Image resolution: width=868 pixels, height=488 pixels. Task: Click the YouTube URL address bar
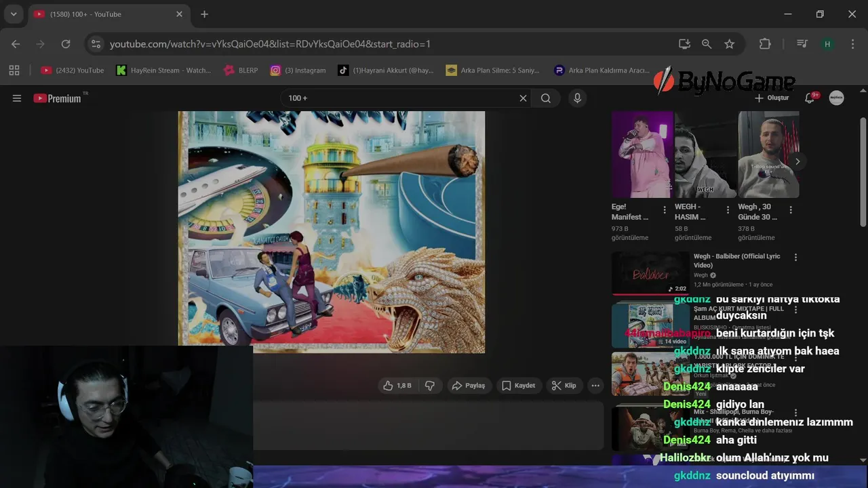tap(270, 44)
